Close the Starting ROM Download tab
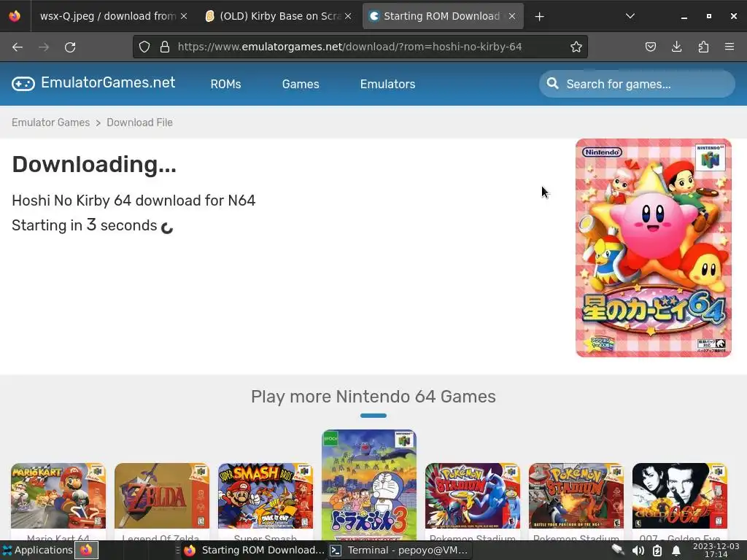This screenshot has height=560, width=747. 512,16
